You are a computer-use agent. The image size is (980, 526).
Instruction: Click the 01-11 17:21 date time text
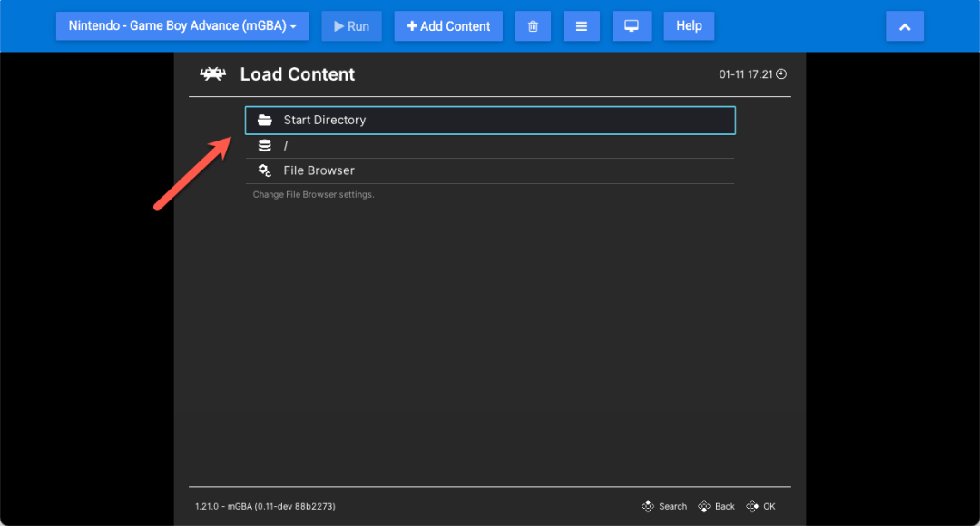746,74
